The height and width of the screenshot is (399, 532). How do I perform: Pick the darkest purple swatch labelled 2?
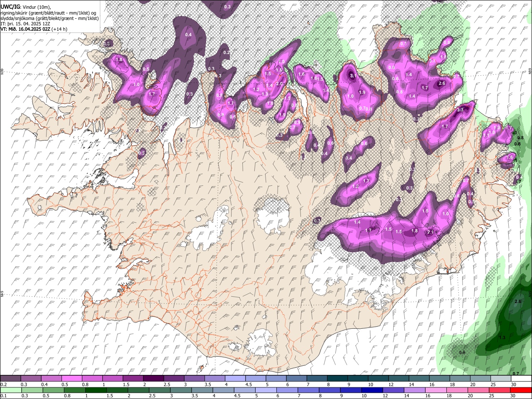[153, 379]
